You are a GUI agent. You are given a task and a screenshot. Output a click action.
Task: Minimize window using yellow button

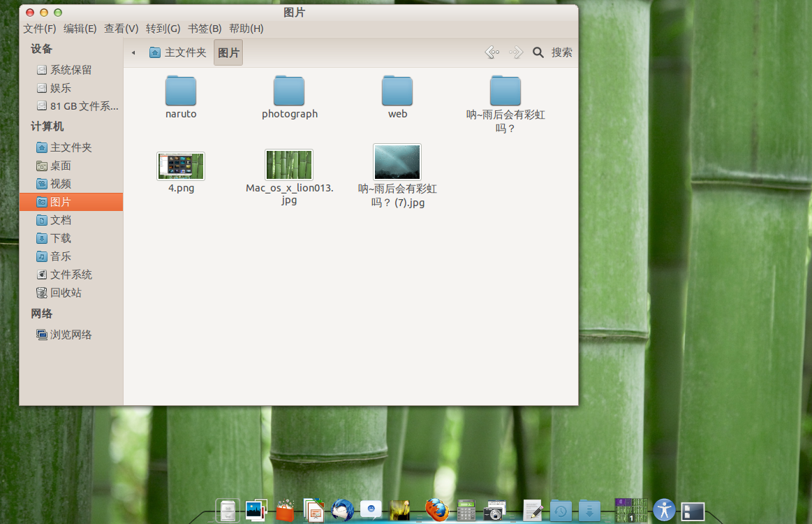tap(44, 13)
